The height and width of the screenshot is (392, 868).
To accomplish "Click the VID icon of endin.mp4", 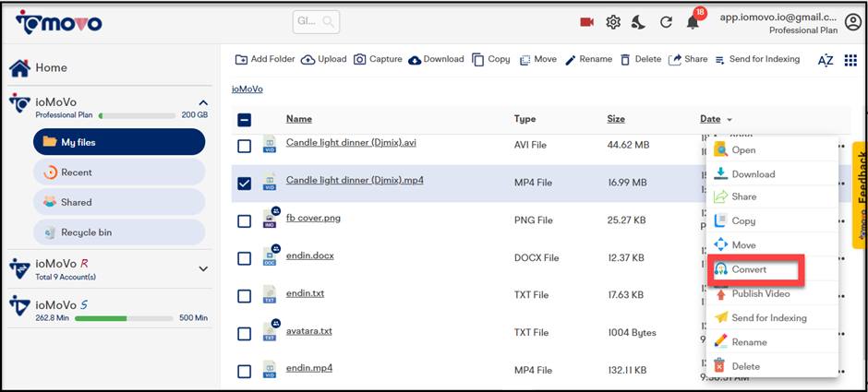I will pyautogui.click(x=270, y=369).
